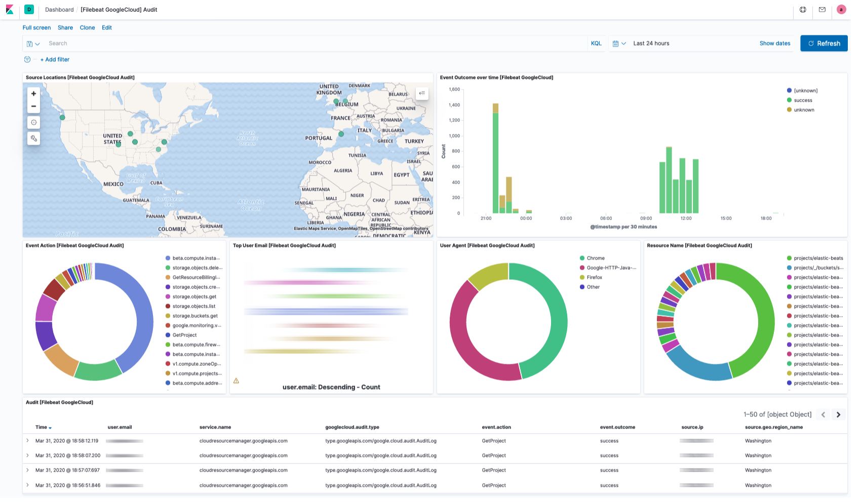Click the help life-ring icon in the header

point(803,10)
